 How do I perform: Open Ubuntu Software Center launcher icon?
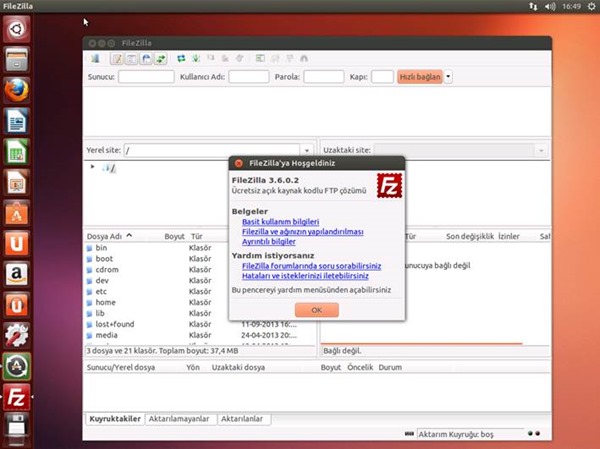pos(16,213)
